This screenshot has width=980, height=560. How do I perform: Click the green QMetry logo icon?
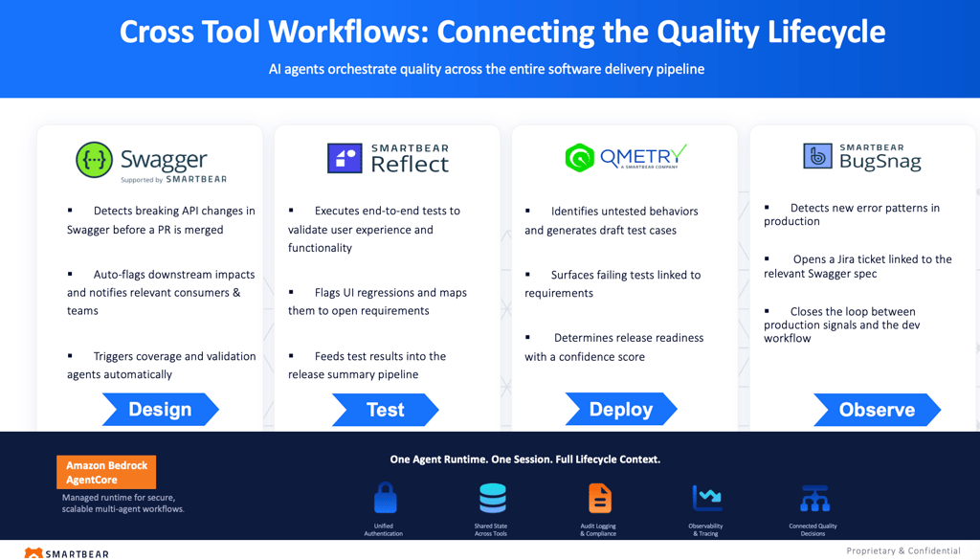pyautogui.click(x=579, y=158)
